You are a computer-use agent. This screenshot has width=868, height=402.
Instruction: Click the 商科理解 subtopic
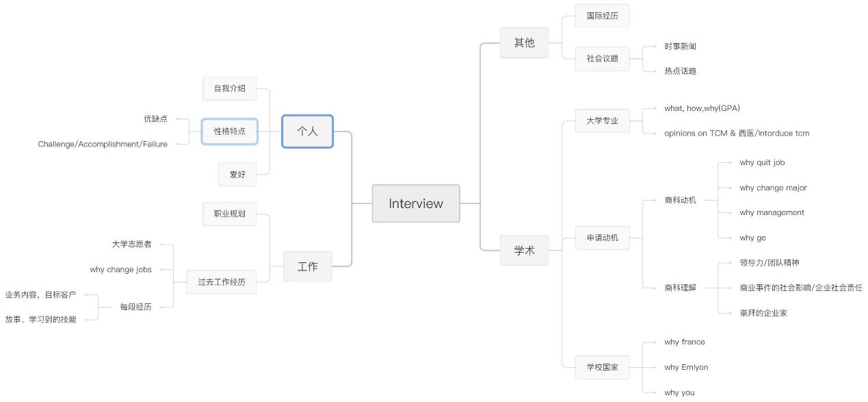coord(680,288)
